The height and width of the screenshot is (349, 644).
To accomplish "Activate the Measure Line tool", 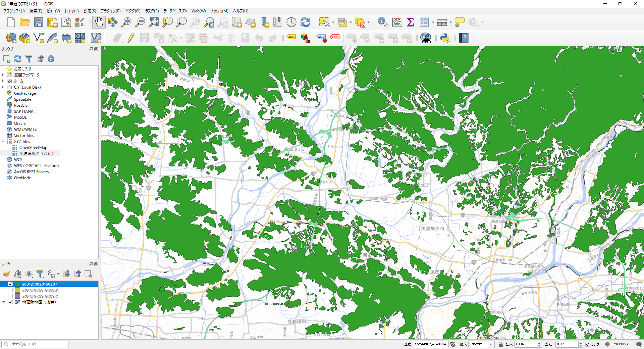I will pyautogui.click(x=442, y=22).
